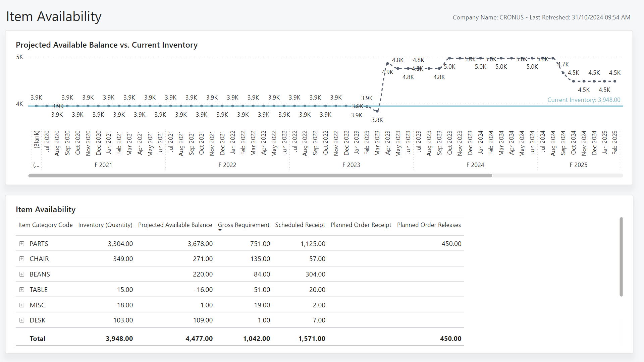Click the Inventory Quantity column header

(105, 225)
